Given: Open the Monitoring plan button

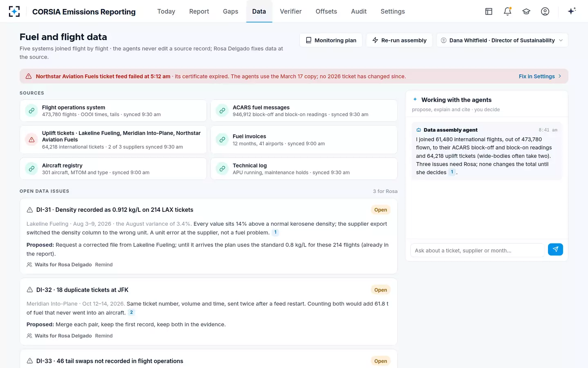Looking at the screenshot, I should 331,40.
